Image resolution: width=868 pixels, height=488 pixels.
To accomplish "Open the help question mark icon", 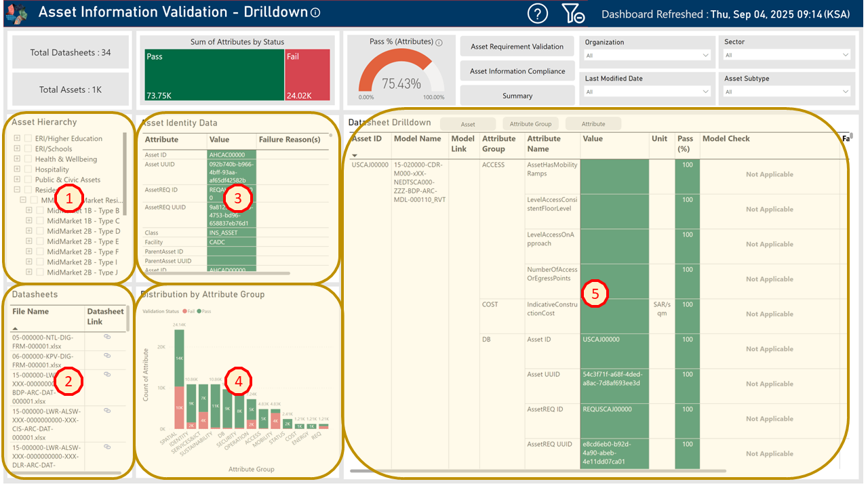I will coord(537,13).
